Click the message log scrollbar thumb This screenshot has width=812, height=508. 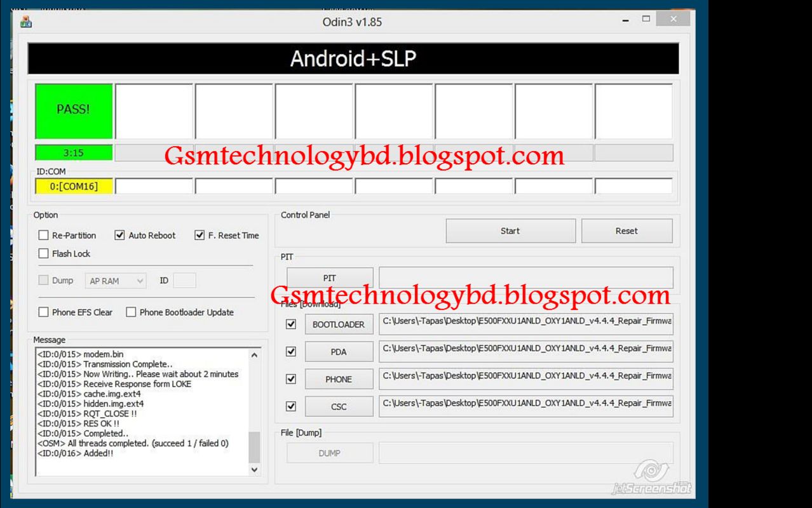pyautogui.click(x=254, y=447)
